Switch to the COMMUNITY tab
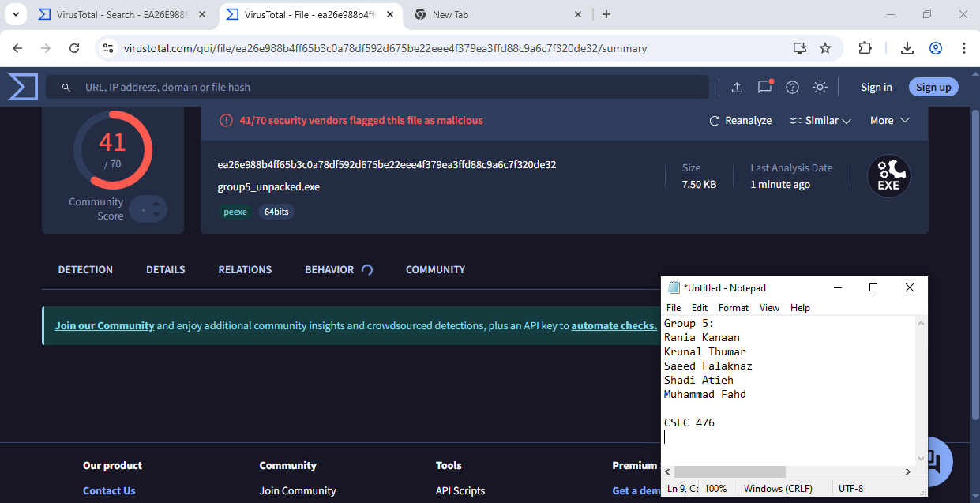The width and height of the screenshot is (980, 503). coord(435,269)
